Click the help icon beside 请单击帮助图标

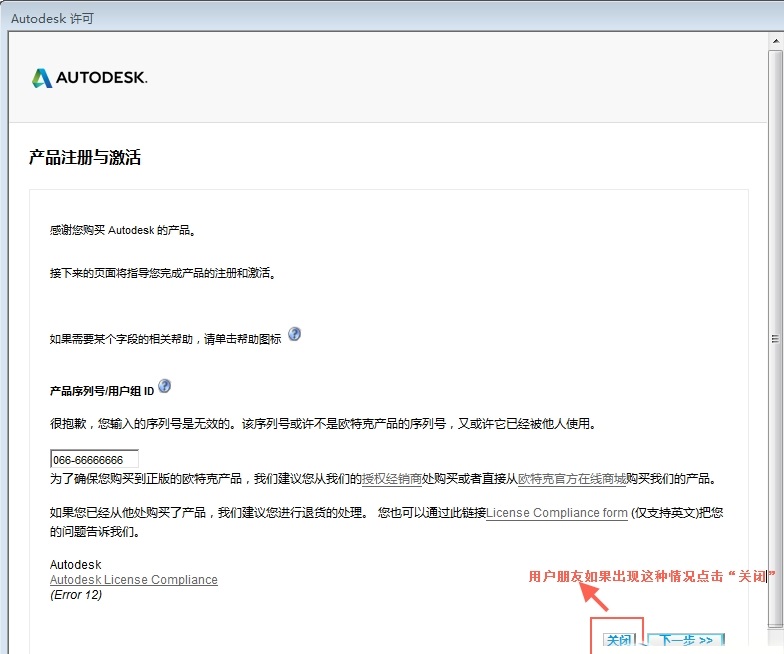[x=294, y=334]
